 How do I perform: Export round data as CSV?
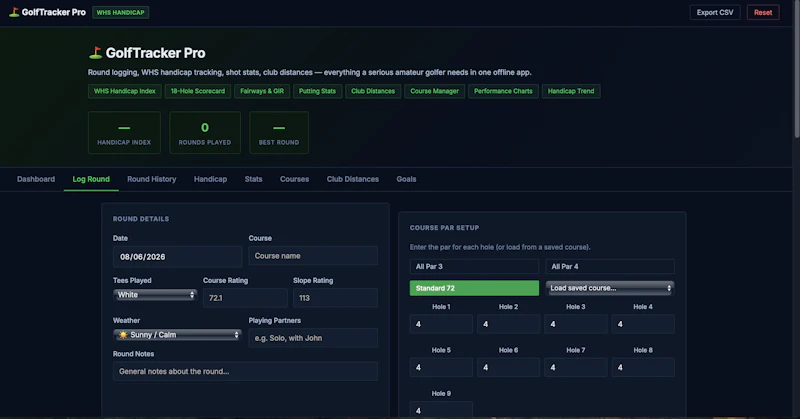pyautogui.click(x=715, y=12)
